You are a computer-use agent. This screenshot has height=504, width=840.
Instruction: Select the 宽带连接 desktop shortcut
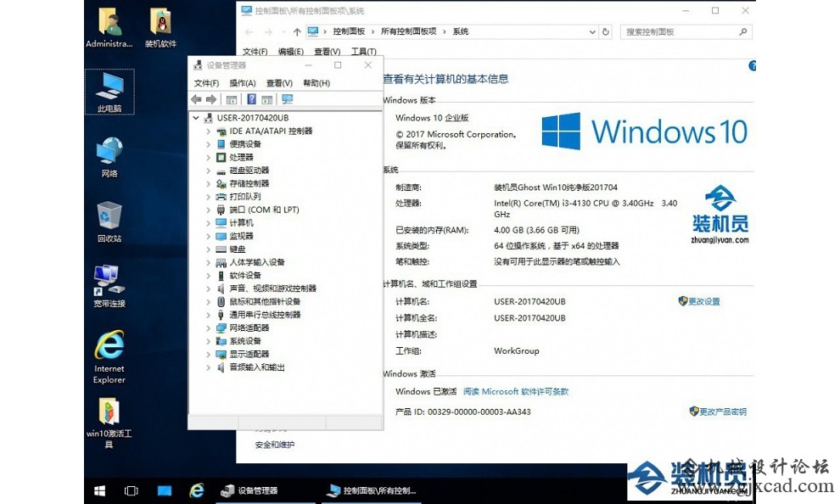pos(109,287)
